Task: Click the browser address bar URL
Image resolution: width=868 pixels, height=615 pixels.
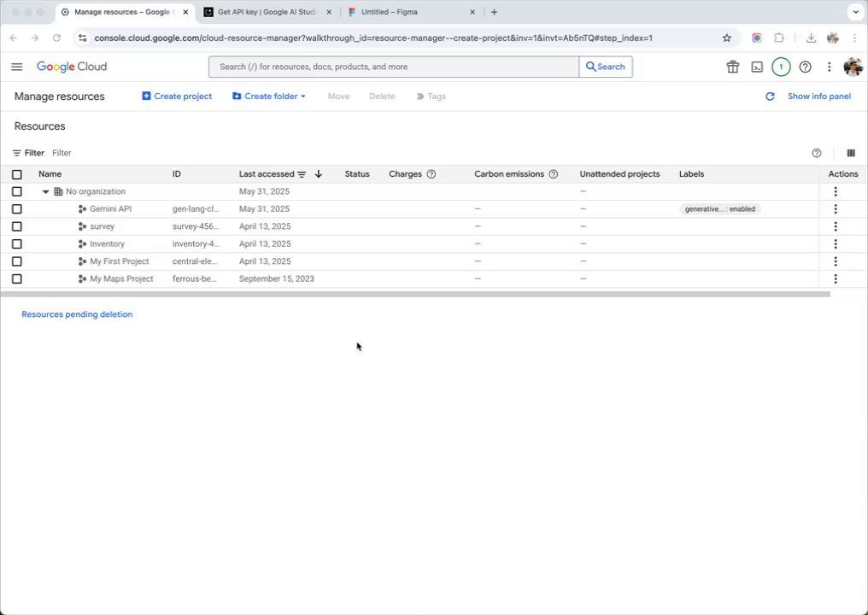Action: [373, 38]
